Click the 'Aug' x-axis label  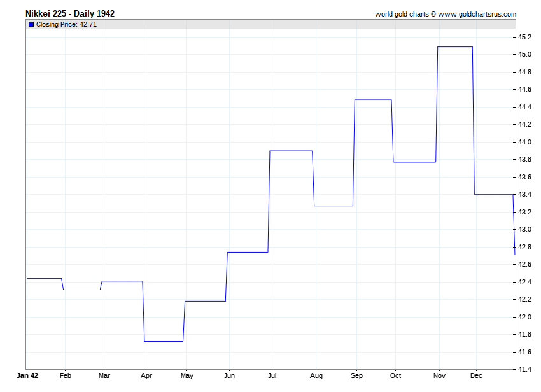click(x=316, y=375)
